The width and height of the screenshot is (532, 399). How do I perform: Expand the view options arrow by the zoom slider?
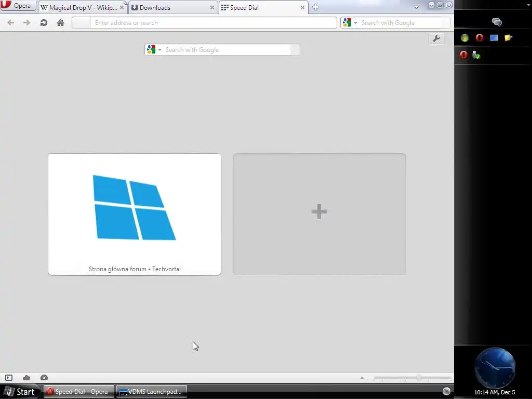(362, 378)
